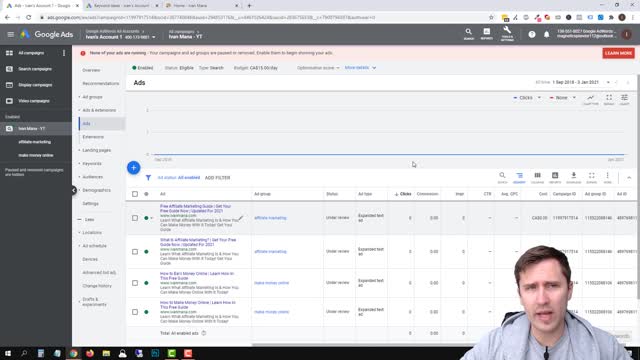Click the Segment icon in table toolbar

[519, 177]
